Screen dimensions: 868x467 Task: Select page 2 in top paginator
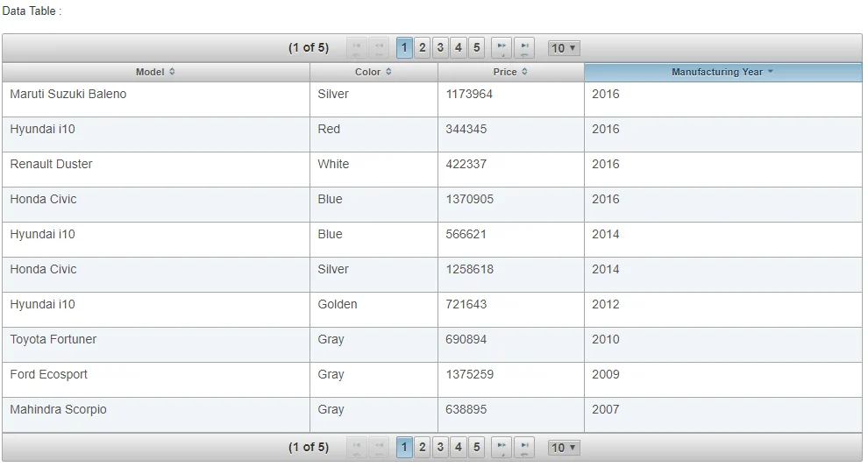tap(423, 48)
